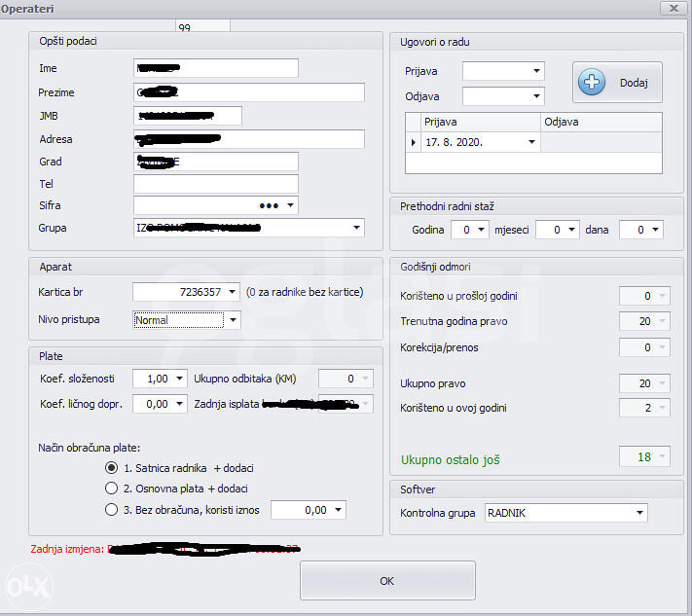Close the Operateri dialog window
692x616 pixels.
672,8
